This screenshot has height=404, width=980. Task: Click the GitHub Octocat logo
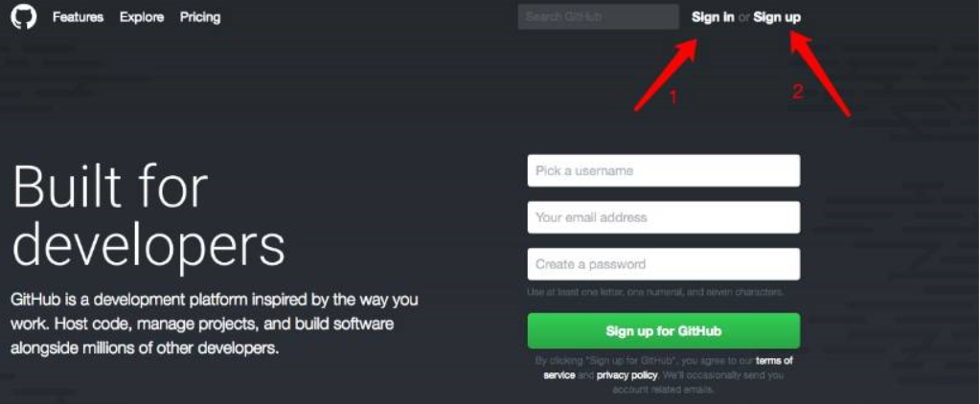coord(24,17)
